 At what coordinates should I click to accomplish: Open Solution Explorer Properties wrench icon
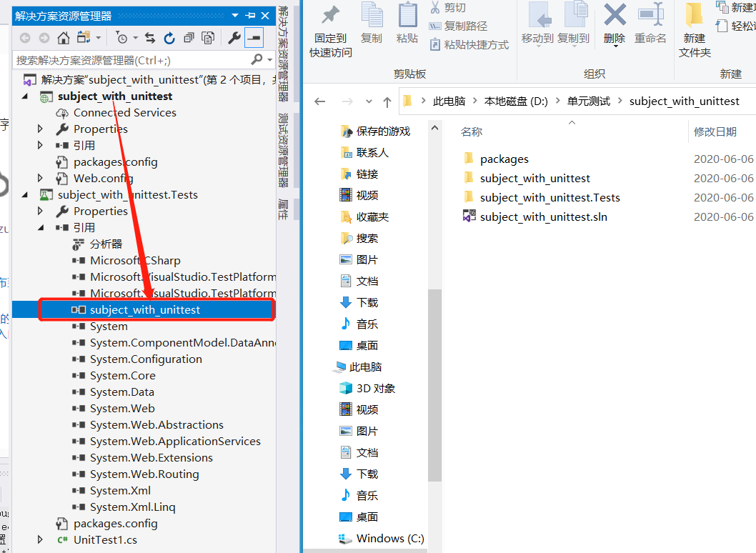[234, 39]
